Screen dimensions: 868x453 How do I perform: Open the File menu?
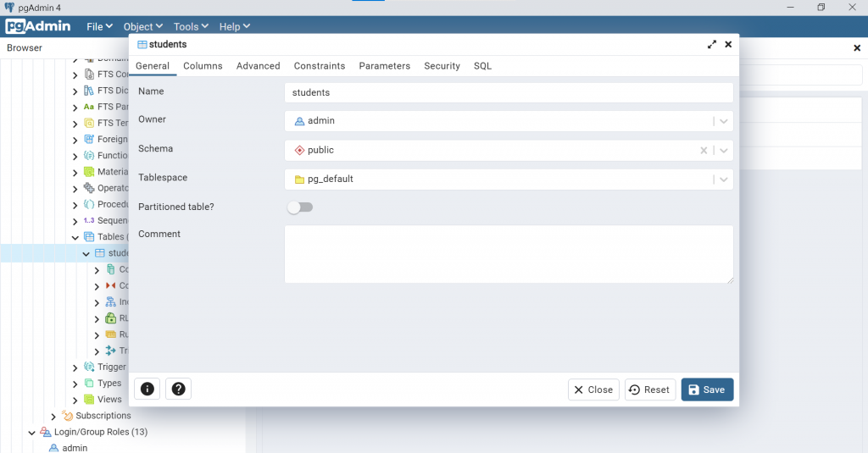pos(99,26)
